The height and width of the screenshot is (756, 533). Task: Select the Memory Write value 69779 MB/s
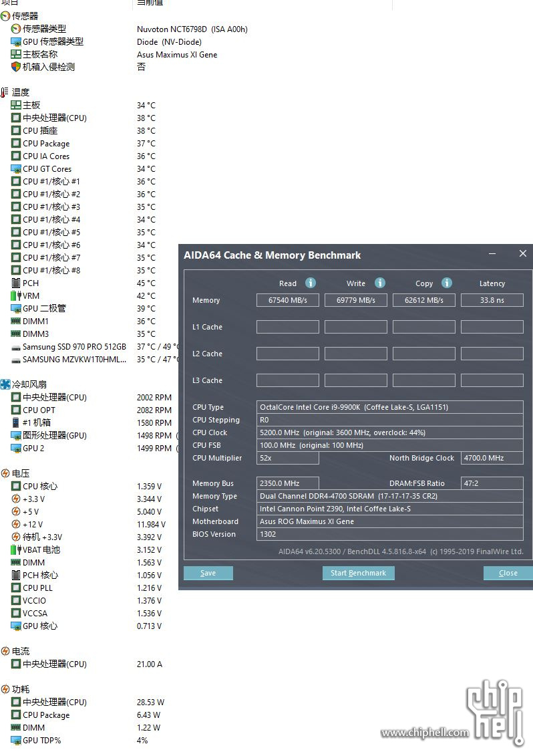355,300
